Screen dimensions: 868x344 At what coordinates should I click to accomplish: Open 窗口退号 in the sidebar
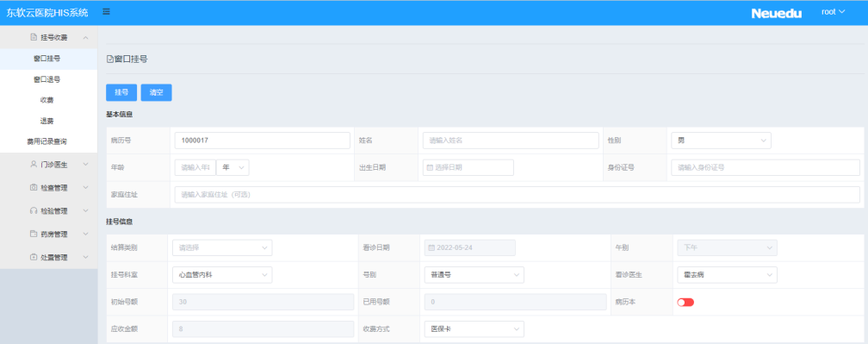click(x=47, y=80)
